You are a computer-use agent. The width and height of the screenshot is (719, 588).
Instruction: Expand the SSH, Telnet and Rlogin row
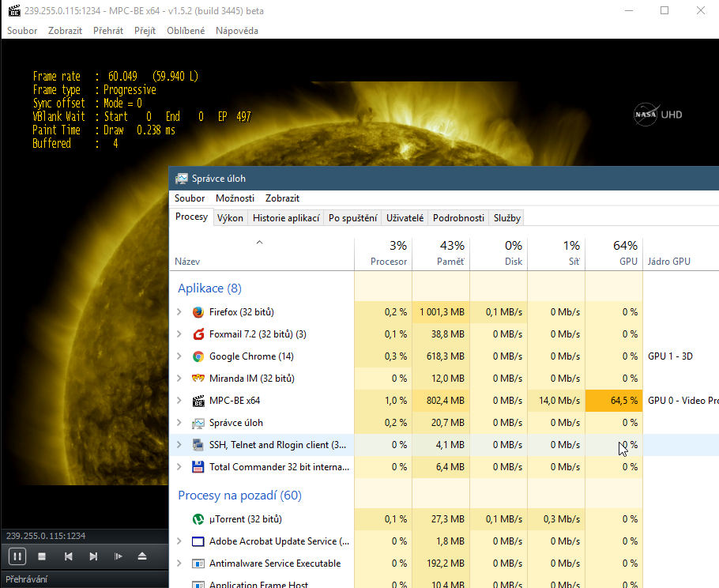coord(179,444)
